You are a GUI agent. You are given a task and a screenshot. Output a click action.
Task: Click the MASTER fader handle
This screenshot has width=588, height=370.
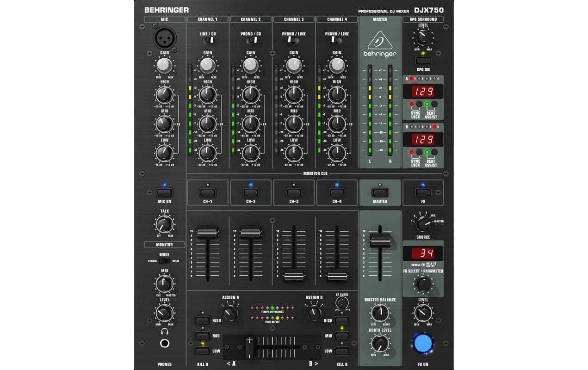(x=380, y=240)
